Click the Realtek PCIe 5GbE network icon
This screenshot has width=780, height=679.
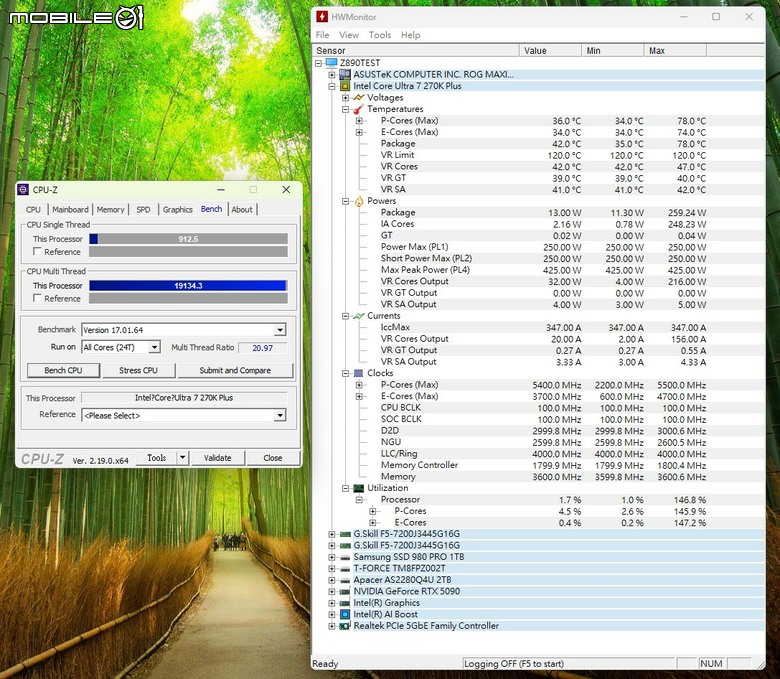point(345,626)
